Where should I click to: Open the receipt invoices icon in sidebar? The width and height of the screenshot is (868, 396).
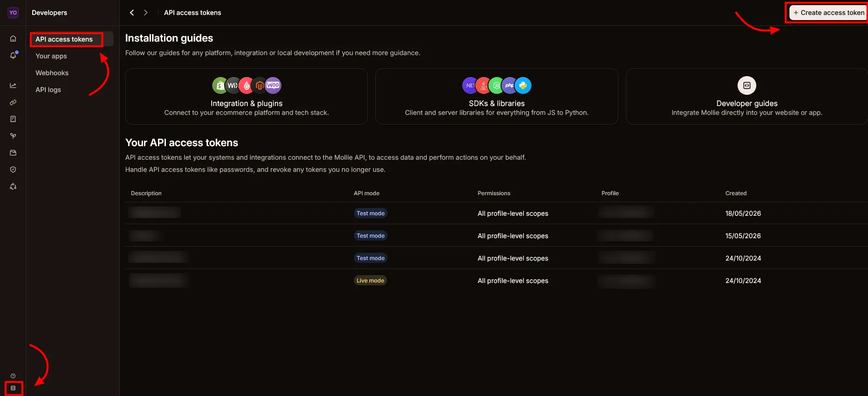click(x=13, y=119)
